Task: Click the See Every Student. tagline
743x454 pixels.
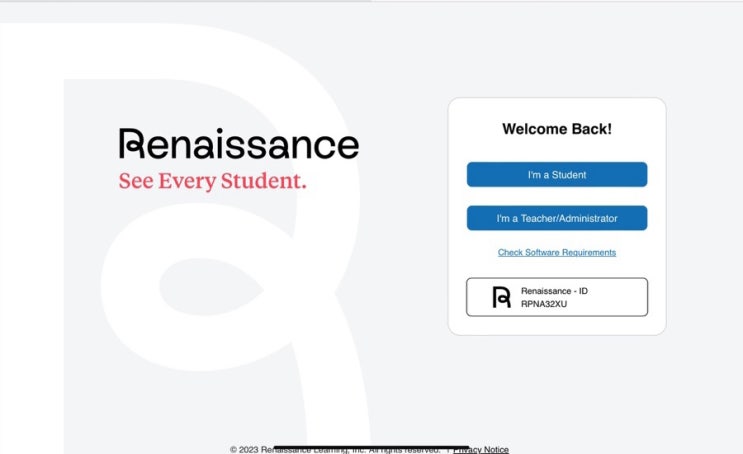Action: click(x=212, y=181)
